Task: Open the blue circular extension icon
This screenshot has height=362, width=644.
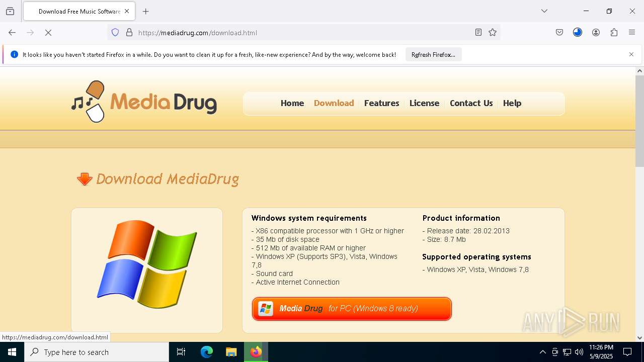Action: tap(578, 32)
